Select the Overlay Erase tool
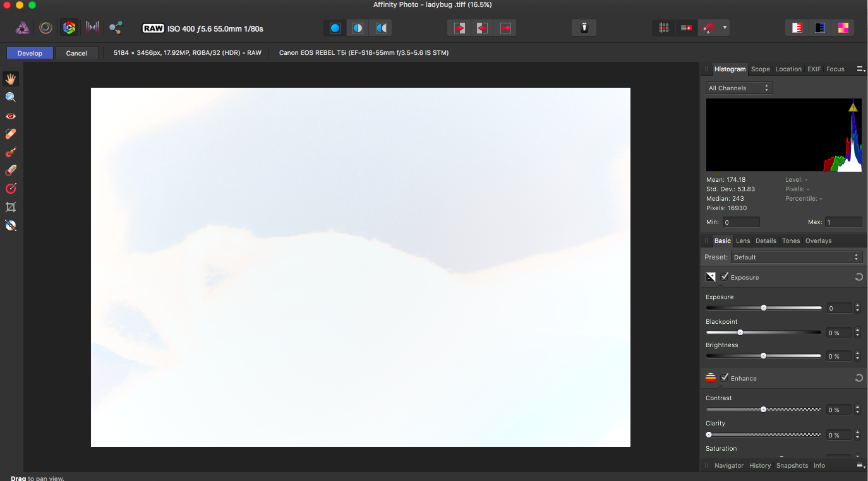Screen dimensions: 868x481 click(11, 170)
